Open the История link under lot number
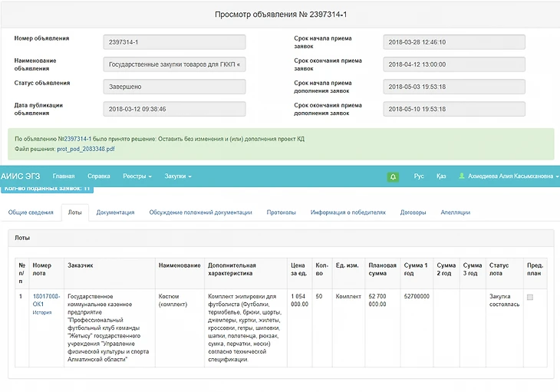Image resolution: width=560 pixels, height=392 pixels. click(x=41, y=313)
